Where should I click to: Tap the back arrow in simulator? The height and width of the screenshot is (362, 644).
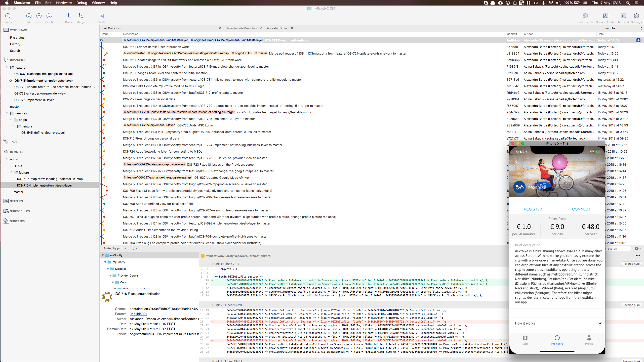tap(516, 162)
